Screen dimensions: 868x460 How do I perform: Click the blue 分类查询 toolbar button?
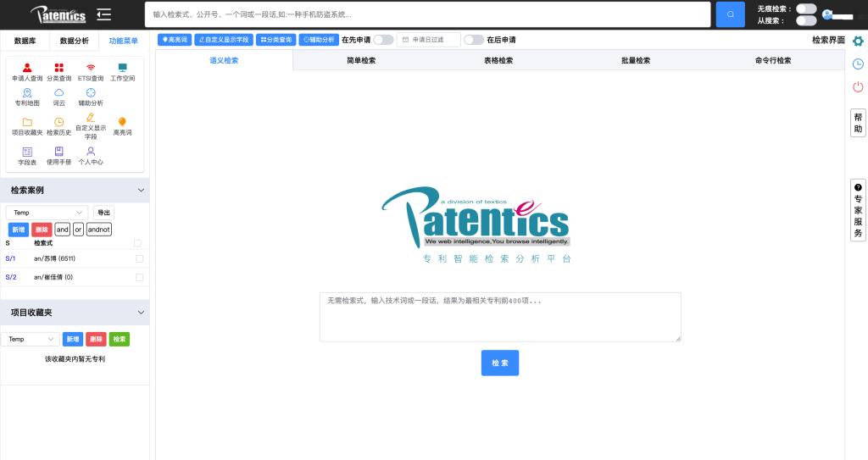[x=276, y=40]
